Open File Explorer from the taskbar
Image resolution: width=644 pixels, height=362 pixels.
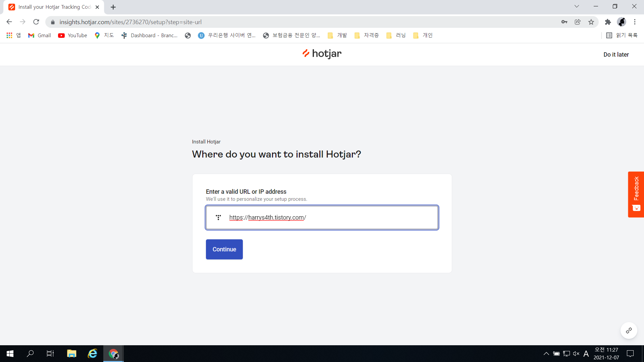pyautogui.click(x=71, y=354)
